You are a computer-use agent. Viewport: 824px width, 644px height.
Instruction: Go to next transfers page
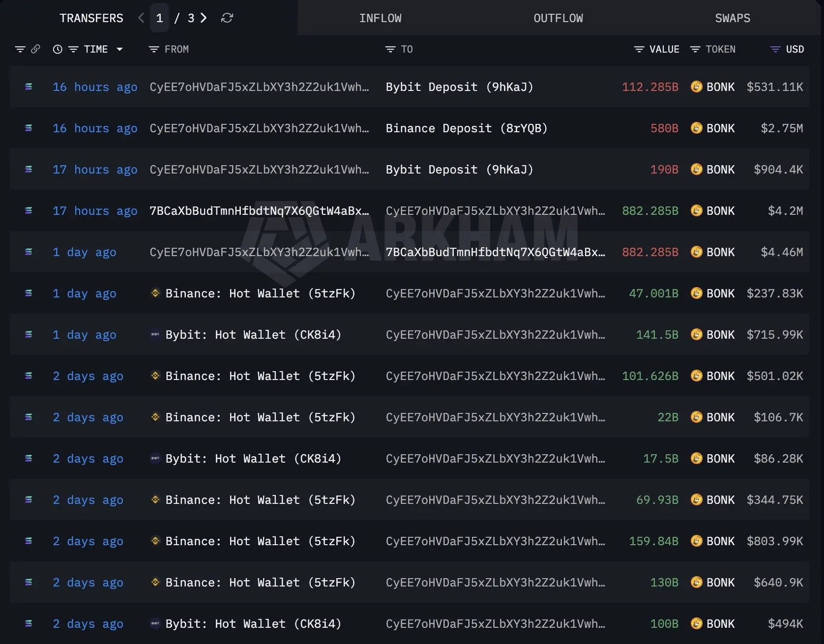point(204,18)
